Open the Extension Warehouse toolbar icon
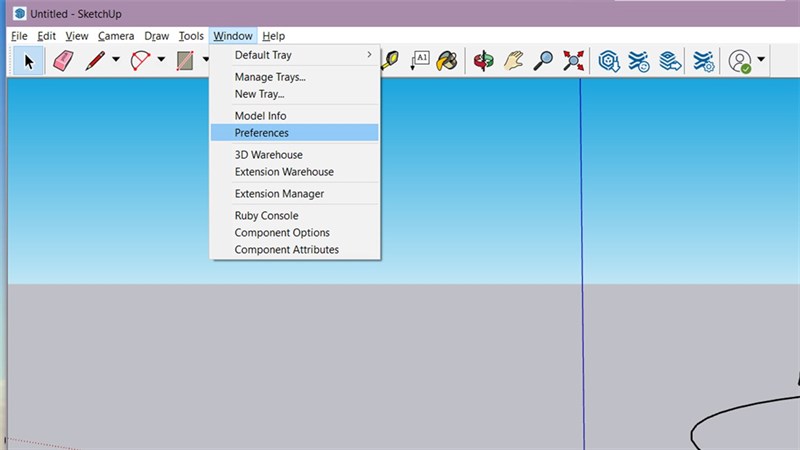This screenshot has height=450, width=800. pos(704,61)
